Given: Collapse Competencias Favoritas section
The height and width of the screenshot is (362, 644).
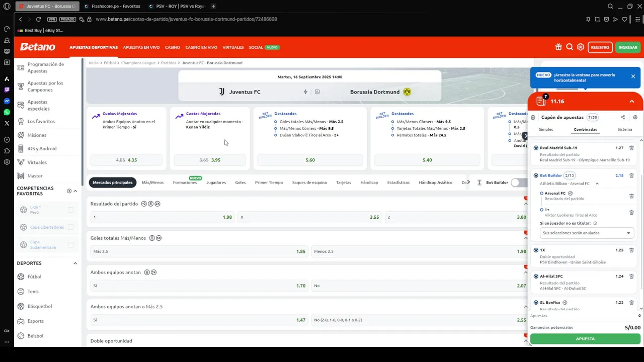Looking at the screenshot, I should 75,191.
